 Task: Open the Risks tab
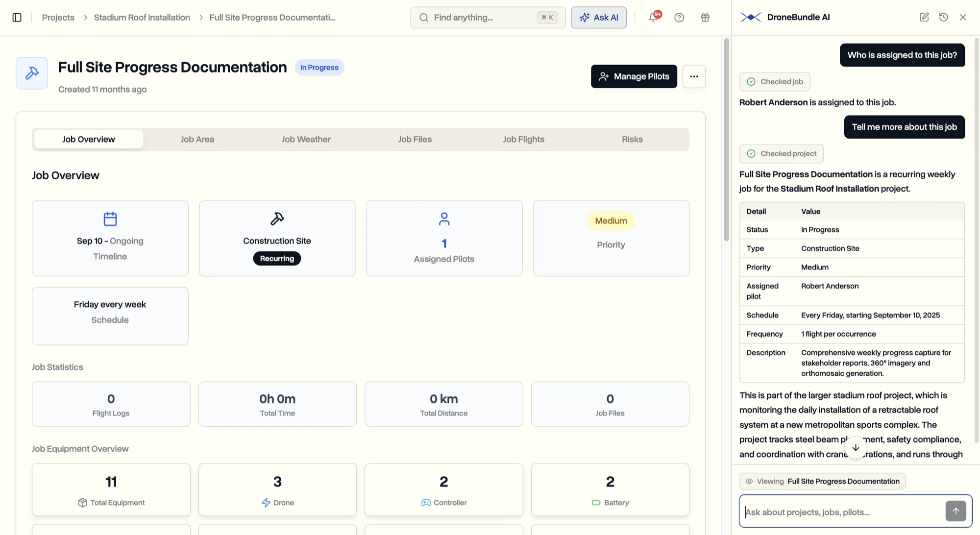pos(633,139)
